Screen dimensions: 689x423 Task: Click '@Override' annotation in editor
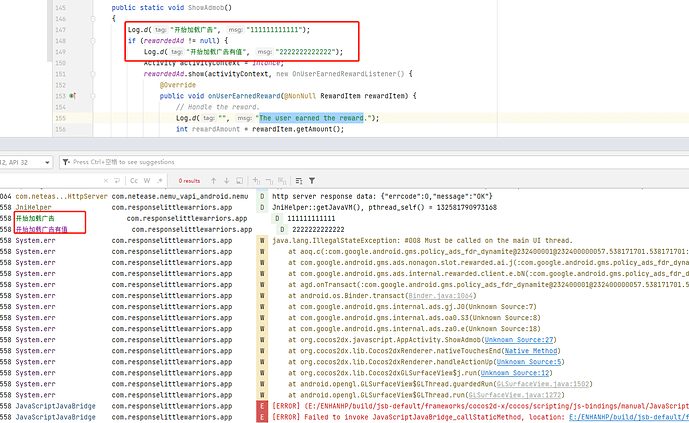[178, 85]
